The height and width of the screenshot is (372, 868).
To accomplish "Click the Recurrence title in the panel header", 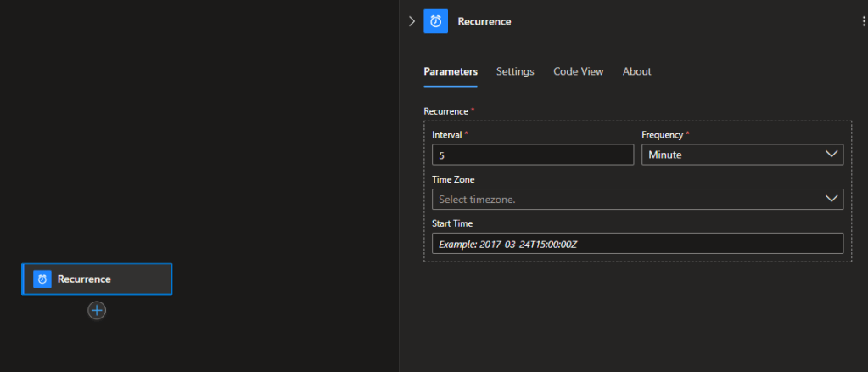I will click(484, 21).
